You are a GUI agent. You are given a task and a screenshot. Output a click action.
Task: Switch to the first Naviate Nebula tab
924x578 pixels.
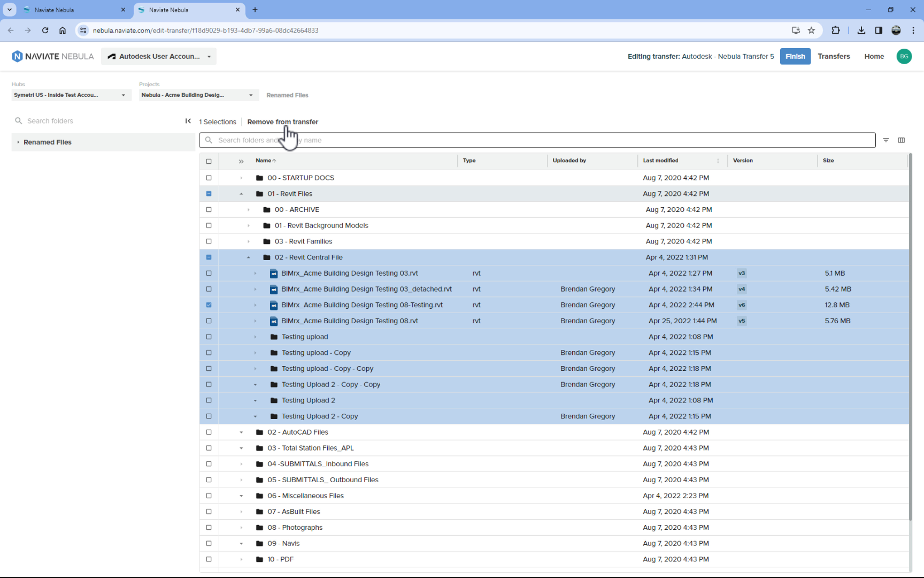coord(75,10)
